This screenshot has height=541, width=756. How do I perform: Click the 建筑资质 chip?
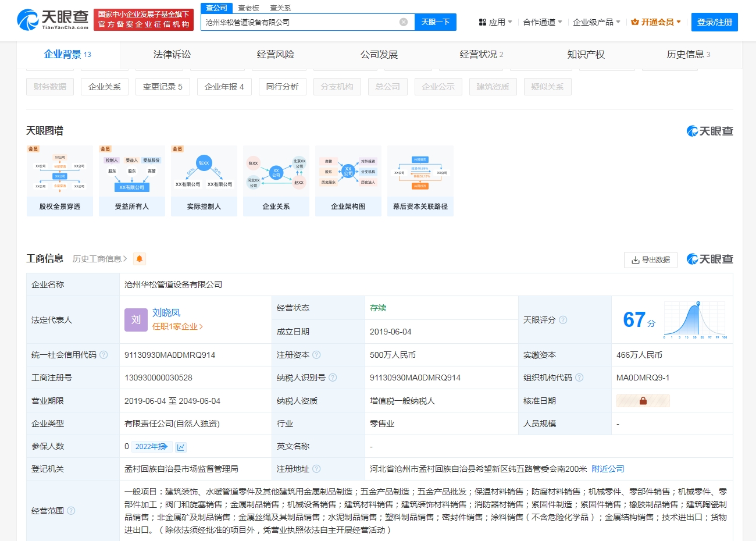493,87
